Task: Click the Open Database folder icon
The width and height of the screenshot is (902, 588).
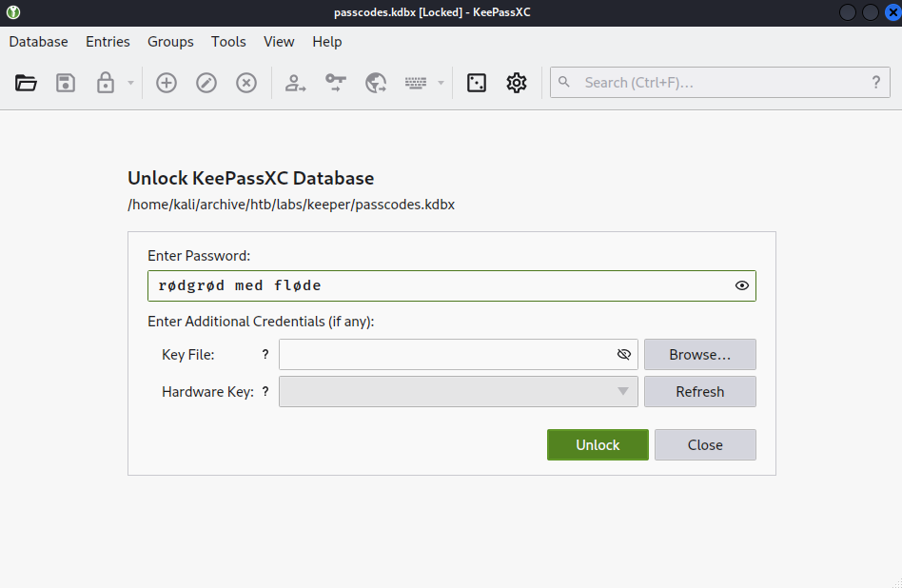Action: click(26, 83)
